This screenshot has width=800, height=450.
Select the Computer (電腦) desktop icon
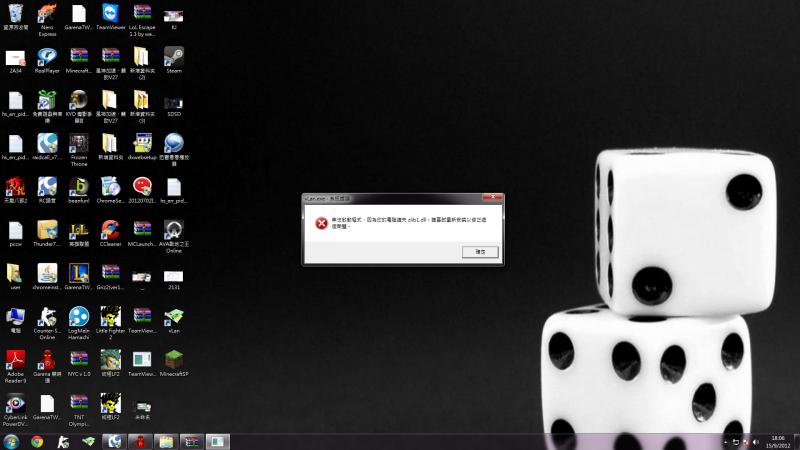coord(15,317)
